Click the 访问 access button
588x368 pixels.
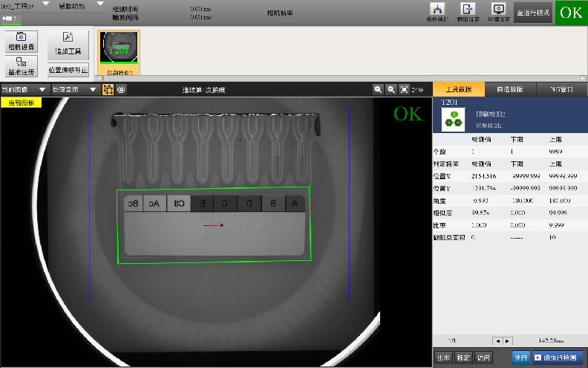(x=483, y=358)
